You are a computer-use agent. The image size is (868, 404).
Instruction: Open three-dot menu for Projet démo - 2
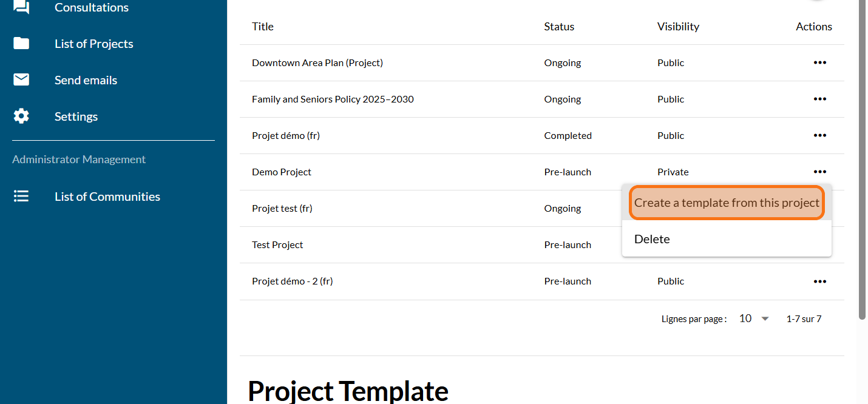pyautogui.click(x=820, y=281)
